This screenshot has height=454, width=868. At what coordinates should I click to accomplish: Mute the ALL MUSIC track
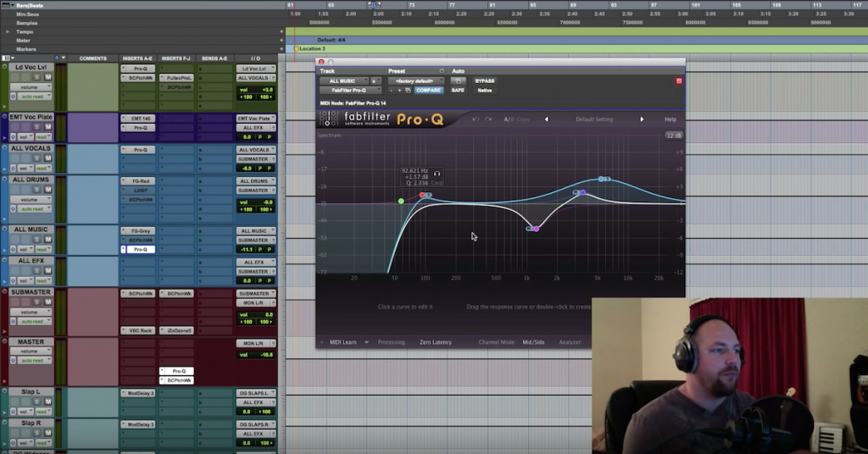point(47,239)
